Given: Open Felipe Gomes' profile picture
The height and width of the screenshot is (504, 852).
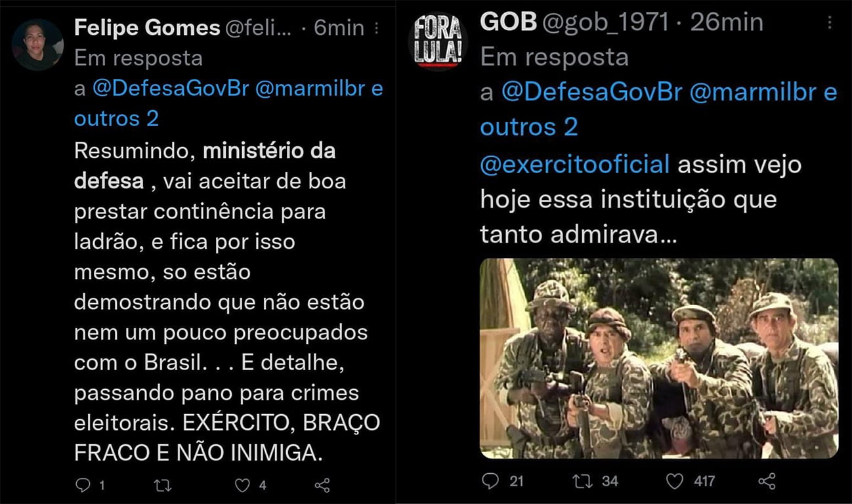Looking at the screenshot, I should tap(37, 45).
